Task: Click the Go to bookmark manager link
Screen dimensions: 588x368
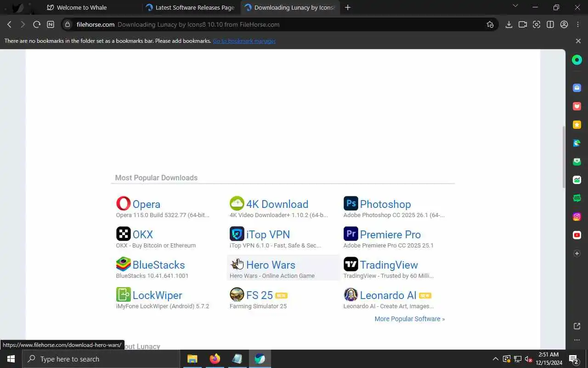Action: coord(244,41)
